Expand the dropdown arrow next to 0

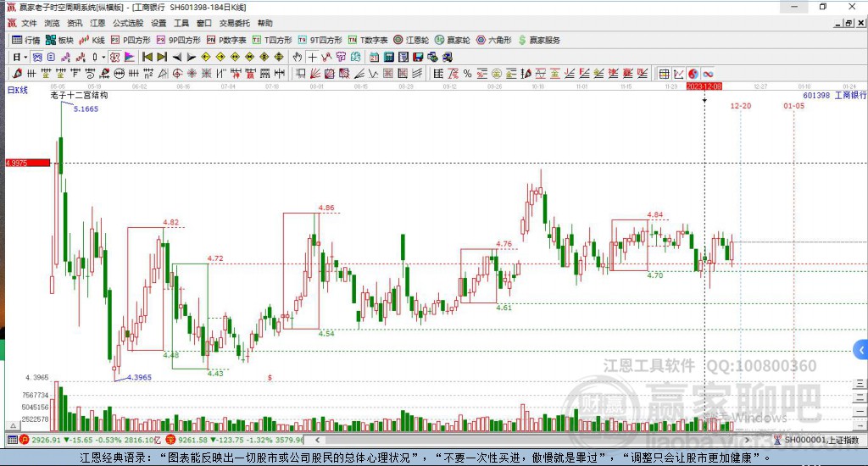point(103,57)
